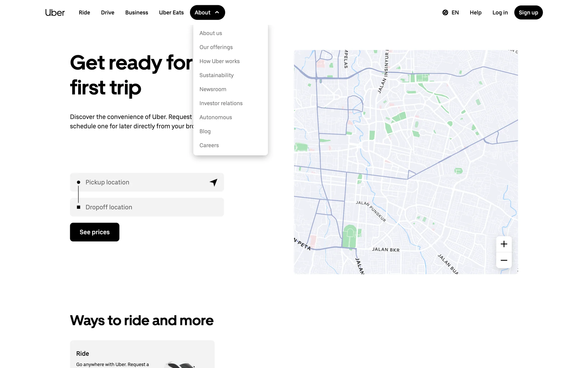Image resolution: width=588 pixels, height=368 pixels.
Task: Open Our offerings menu entry
Action: point(216,47)
